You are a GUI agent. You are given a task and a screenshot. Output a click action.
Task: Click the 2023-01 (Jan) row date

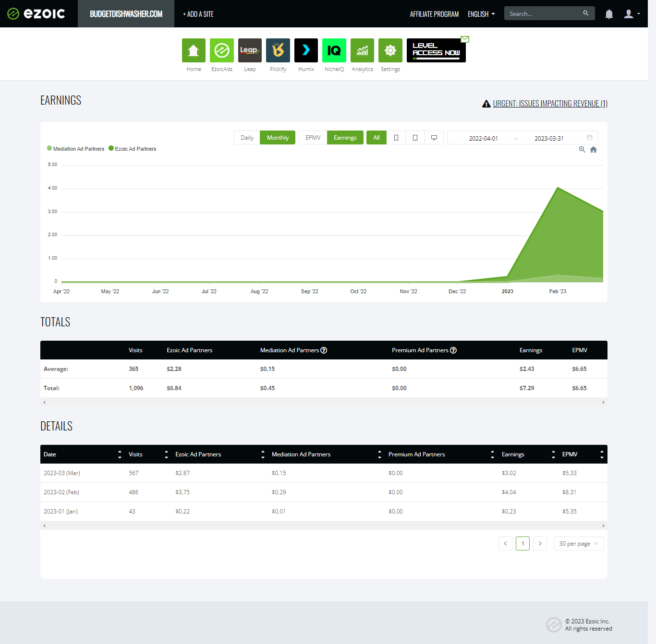[x=61, y=512]
